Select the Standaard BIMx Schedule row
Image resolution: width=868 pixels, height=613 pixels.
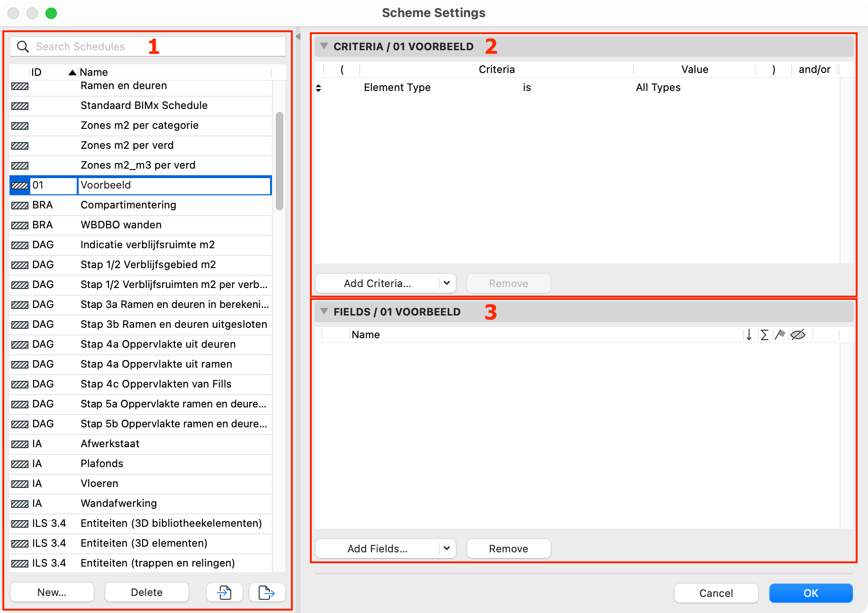click(x=141, y=106)
